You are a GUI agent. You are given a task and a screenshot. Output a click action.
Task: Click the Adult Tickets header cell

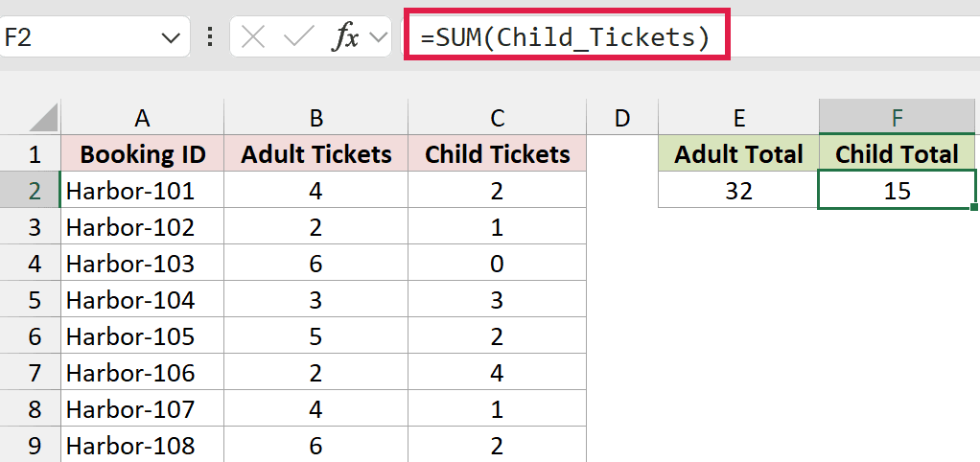(315, 153)
